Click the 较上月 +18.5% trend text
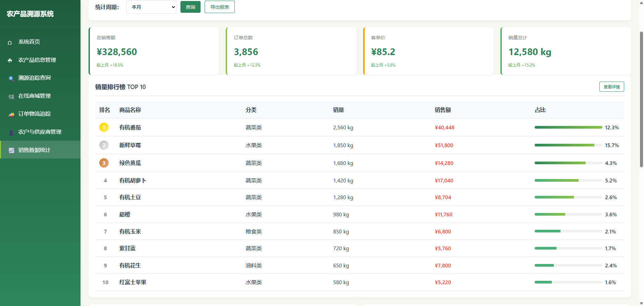The width and height of the screenshot is (644, 306). (x=110, y=65)
